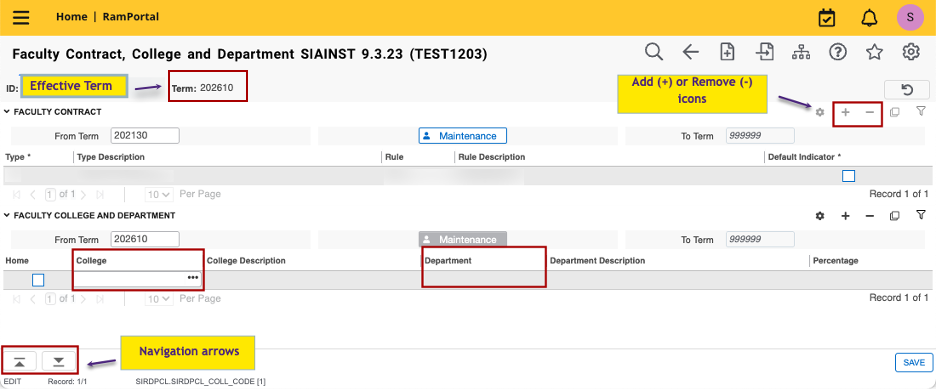This screenshot has width=936, height=392.
Task: Open Faculty Contract per-page dropdown
Action: pyautogui.click(x=159, y=195)
